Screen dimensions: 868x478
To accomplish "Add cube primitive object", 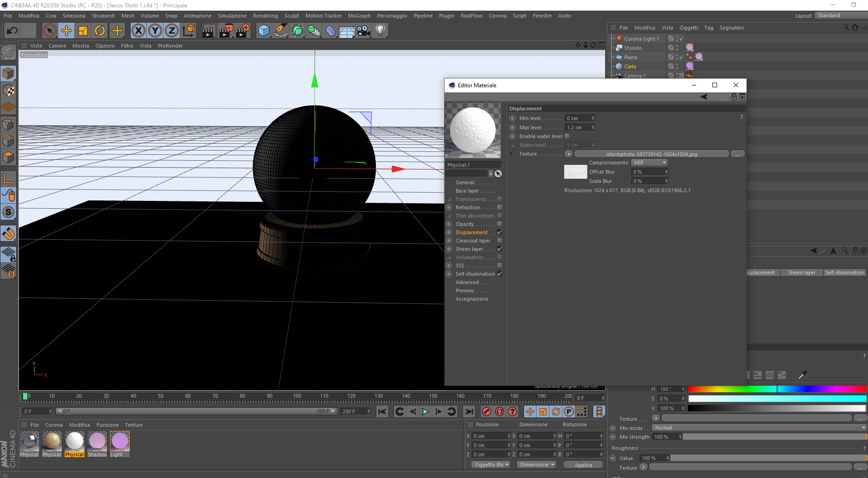I will 264,31.
